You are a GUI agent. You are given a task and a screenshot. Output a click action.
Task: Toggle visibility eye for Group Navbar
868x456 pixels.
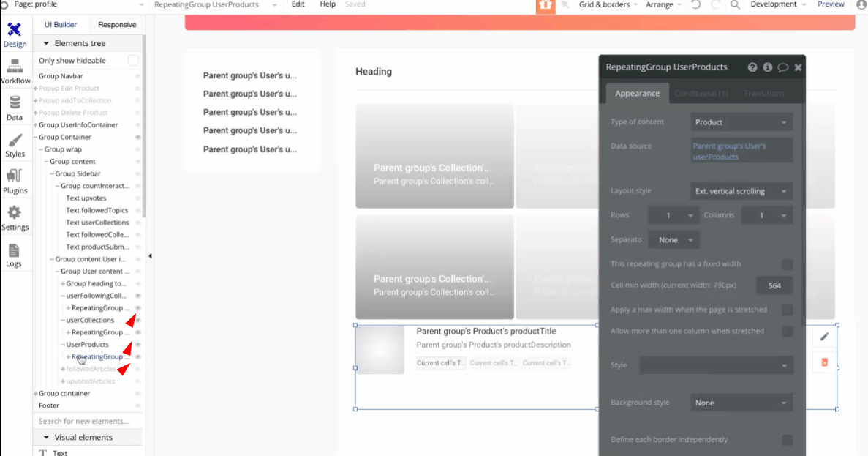tap(137, 76)
